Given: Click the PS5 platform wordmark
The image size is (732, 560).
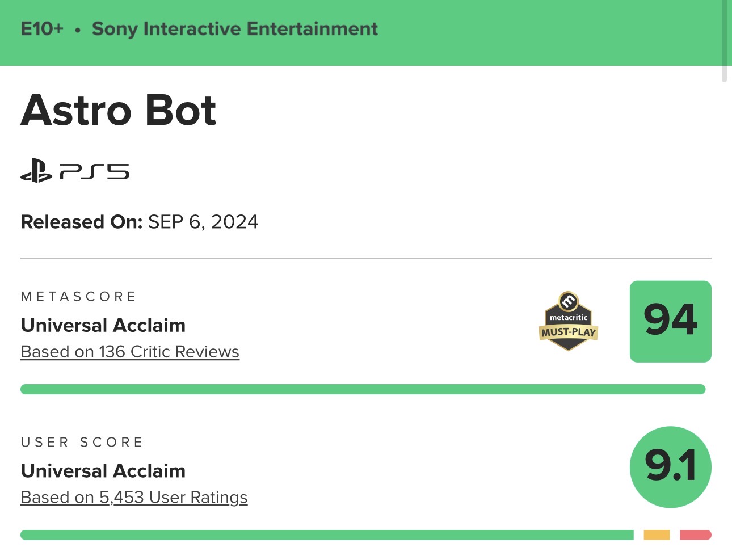Looking at the screenshot, I should (x=95, y=171).
